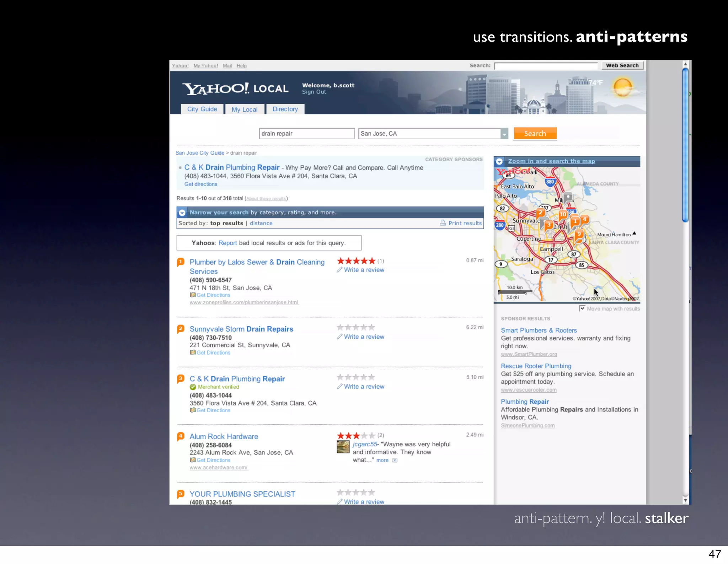Click the orange number 3 result badge
The image size is (728, 564).
181,378
